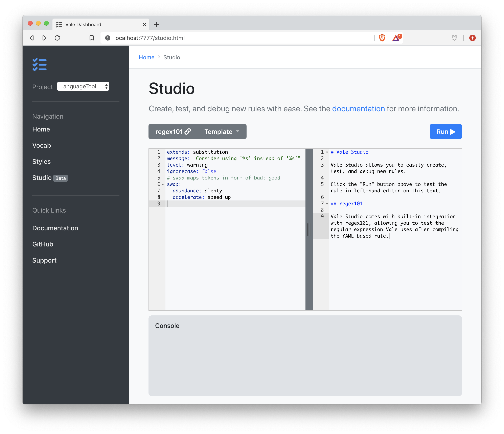
Task: Go back with the browser back arrow
Action: pyautogui.click(x=32, y=38)
